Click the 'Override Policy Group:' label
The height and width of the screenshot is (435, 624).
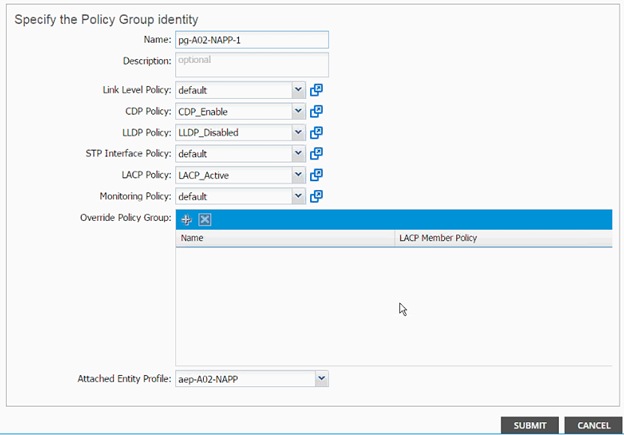126,218
